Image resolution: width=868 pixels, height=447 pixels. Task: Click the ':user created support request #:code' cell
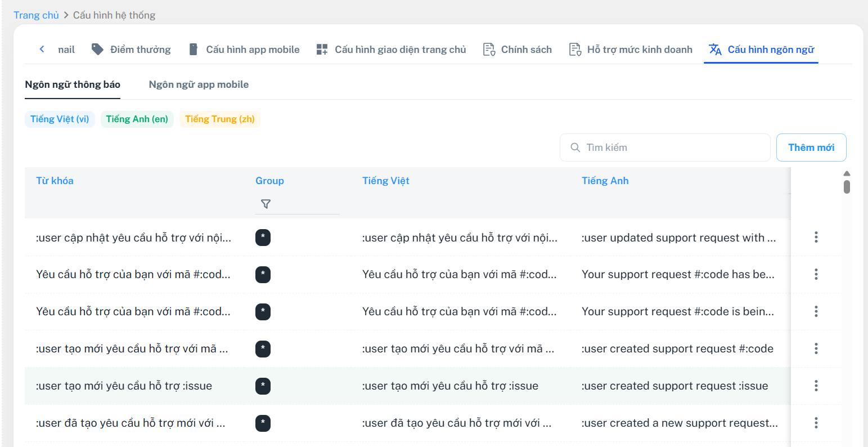(677, 349)
